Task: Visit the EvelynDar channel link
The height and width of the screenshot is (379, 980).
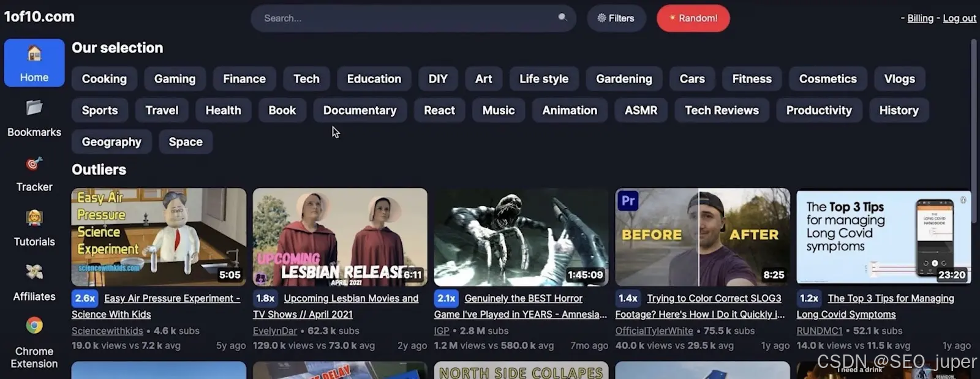Action: pos(275,331)
